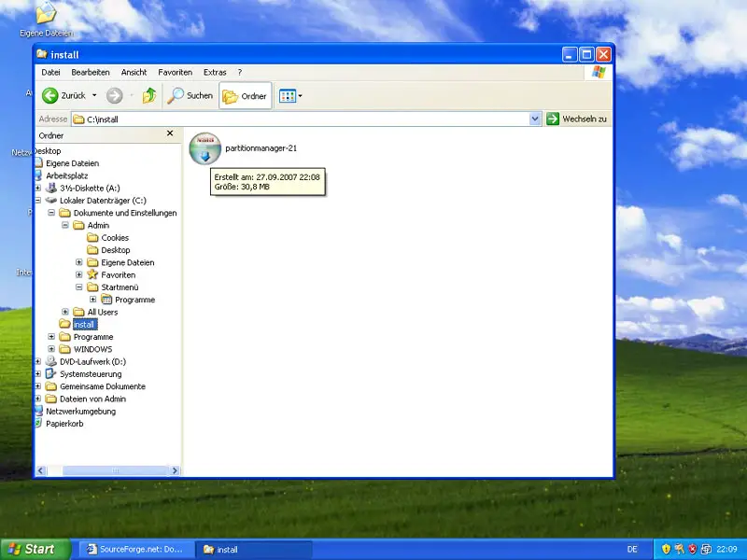Click the folder pane horizontal scrollbar thumb
The height and width of the screenshot is (560, 747).
115,470
